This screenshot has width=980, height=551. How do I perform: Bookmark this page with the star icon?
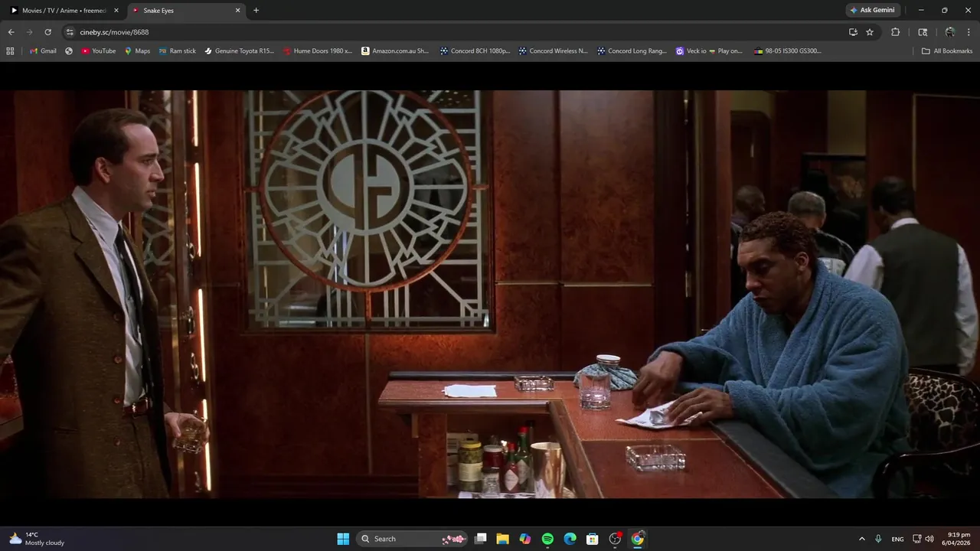pos(870,32)
